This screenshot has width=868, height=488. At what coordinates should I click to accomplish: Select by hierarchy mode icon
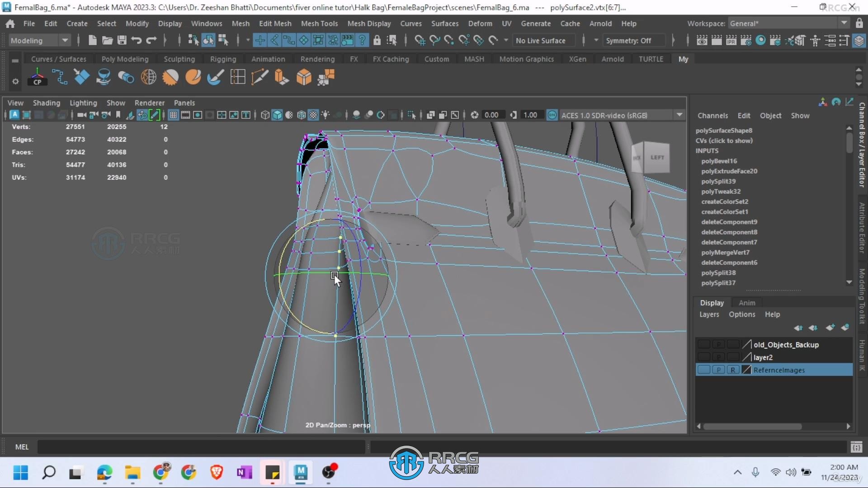pyautogui.click(x=193, y=41)
